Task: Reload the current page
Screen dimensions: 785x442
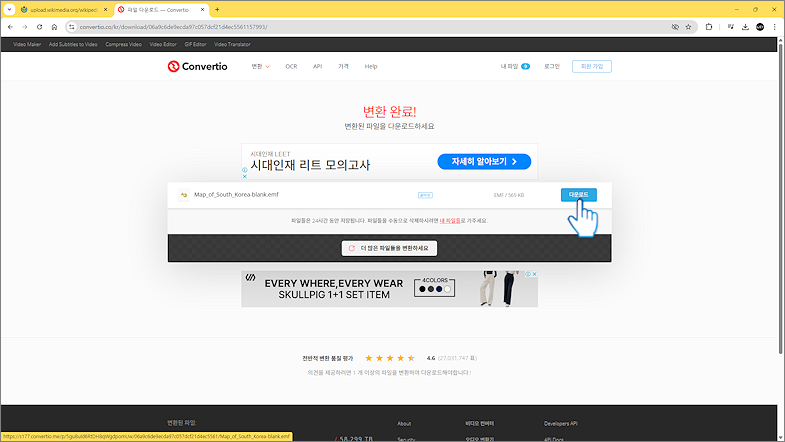Action: point(40,27)
